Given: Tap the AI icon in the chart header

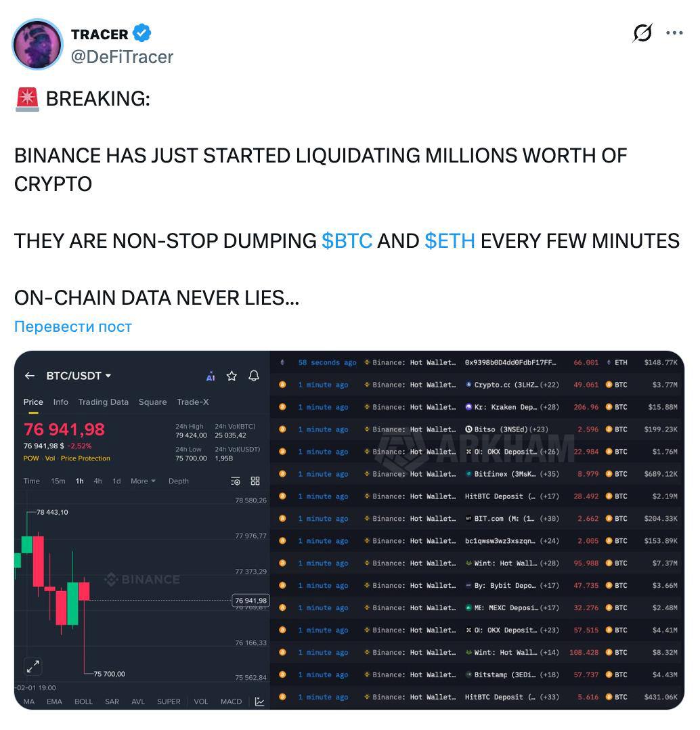Looking at the screenshot, I should pos(211,377).
